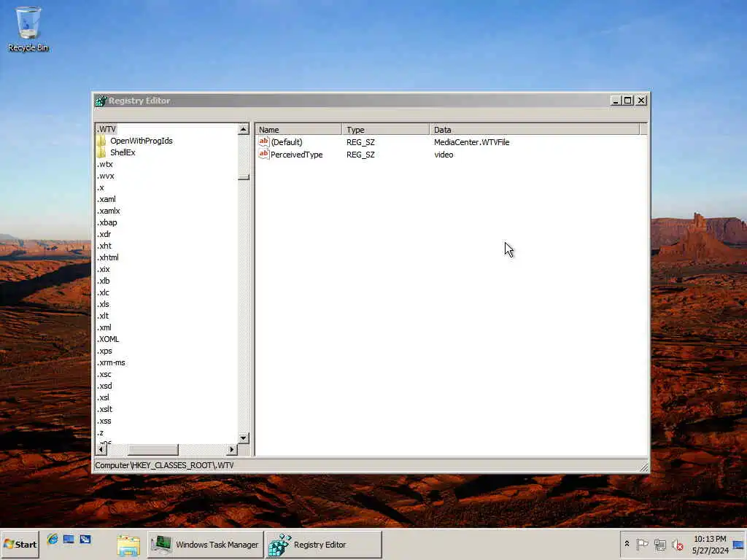Click the tree scroll left arrow
Screen dimensions: 747x560
click(101, 449)
